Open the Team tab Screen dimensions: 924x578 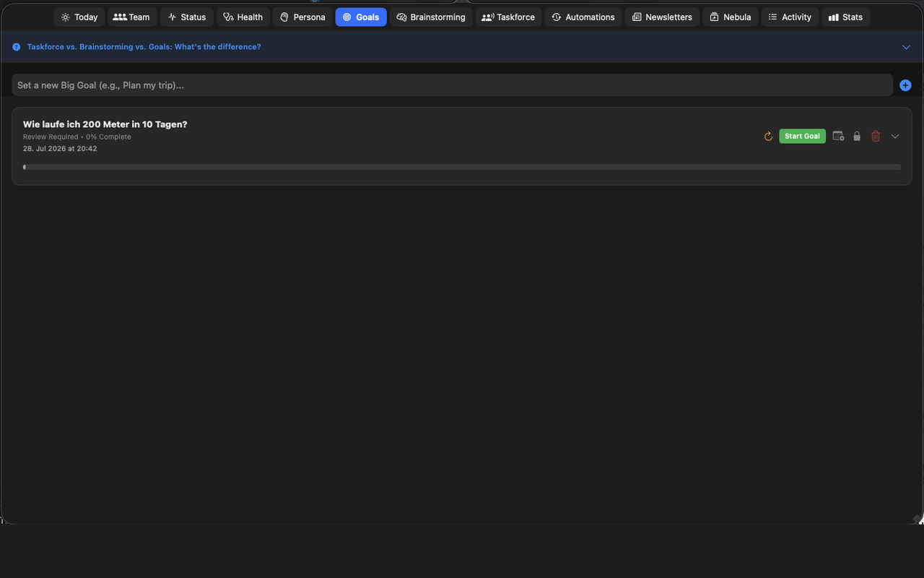132,17
